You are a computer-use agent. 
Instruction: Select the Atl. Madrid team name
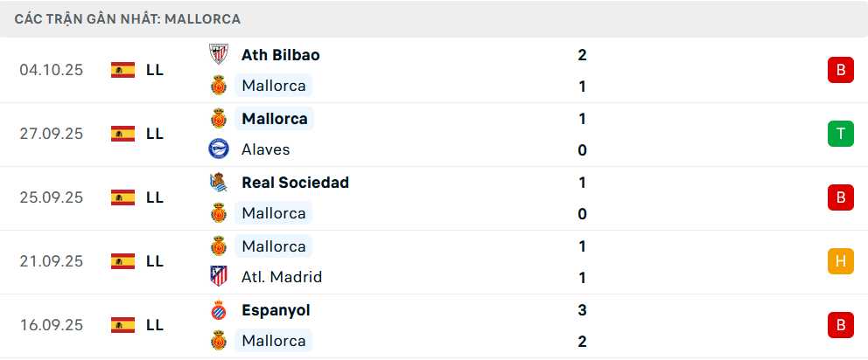(x=282, y=277)
